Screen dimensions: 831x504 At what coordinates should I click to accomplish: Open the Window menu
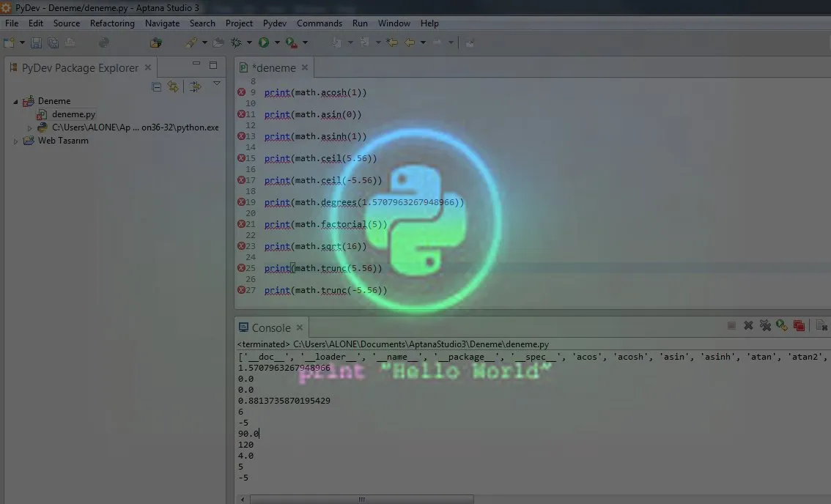coord(394,23)
